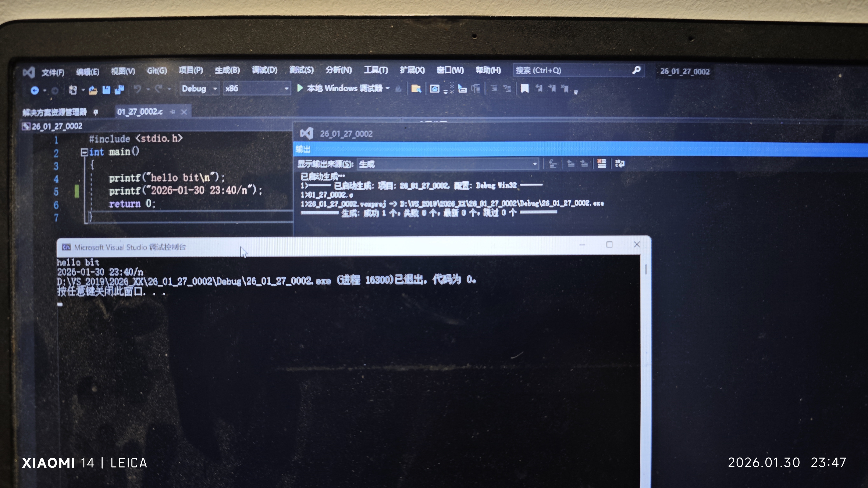Click the Save file floppy icon
Viewport: 868px width, 488px height.
106,90
